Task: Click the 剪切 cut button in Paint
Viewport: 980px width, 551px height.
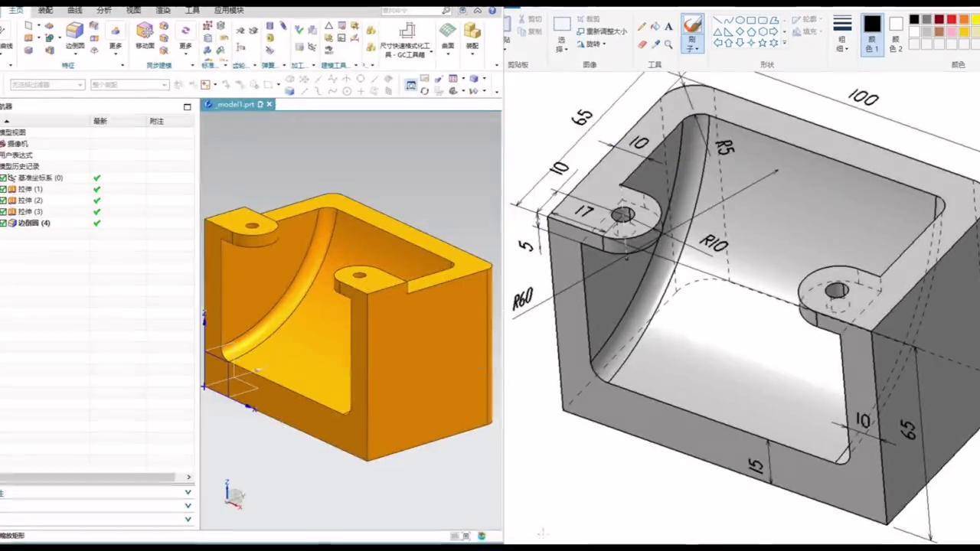Action: [528, 19]
